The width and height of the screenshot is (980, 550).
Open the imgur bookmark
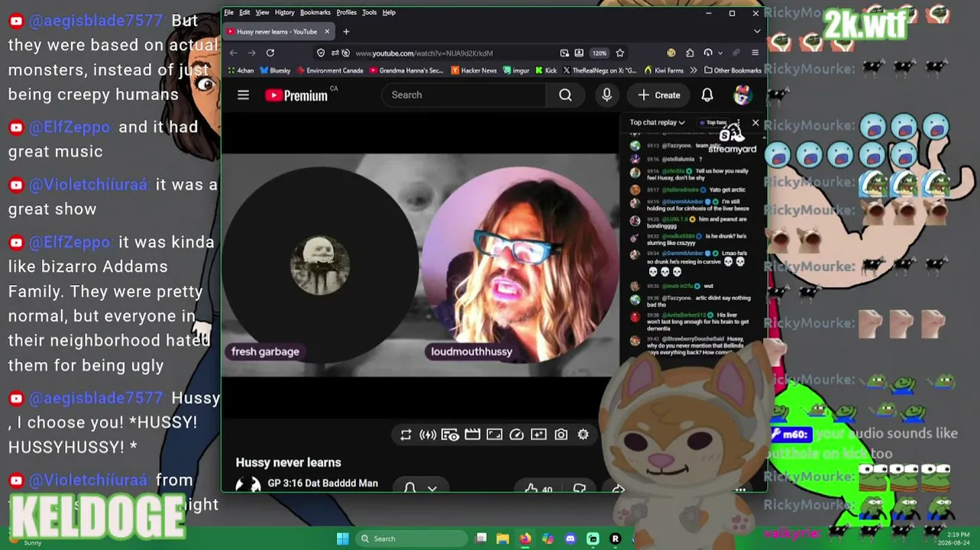click(516, 70)
